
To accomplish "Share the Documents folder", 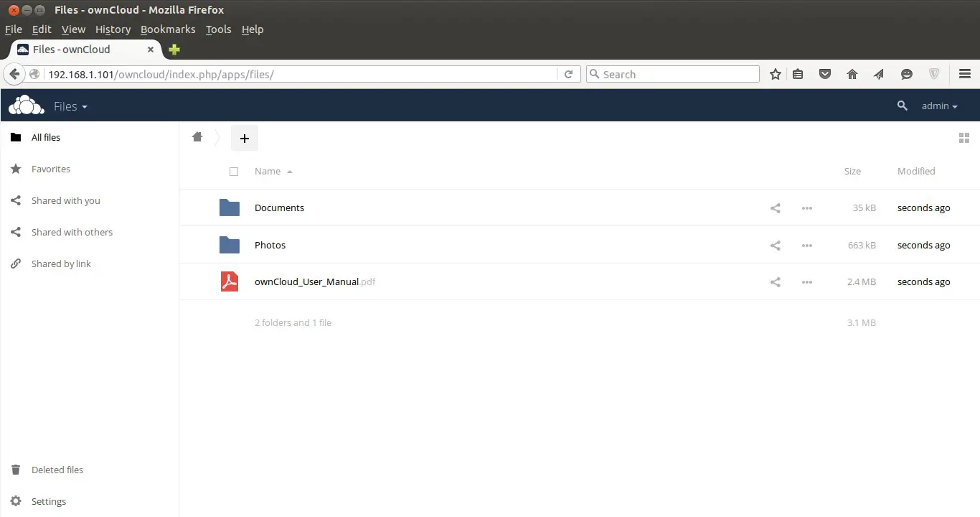I will pyautogui.click(x=776, y=208).
